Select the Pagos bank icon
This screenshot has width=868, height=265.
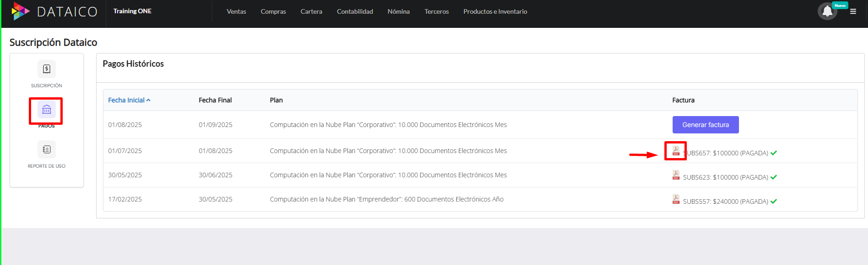click(47, 110)
